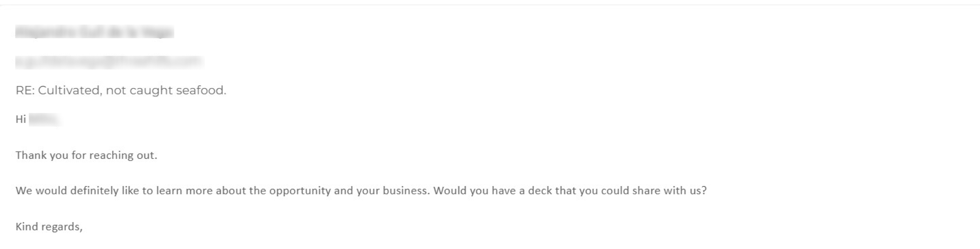Click the "Kind regards," closing line

click(x=49, y=227)
